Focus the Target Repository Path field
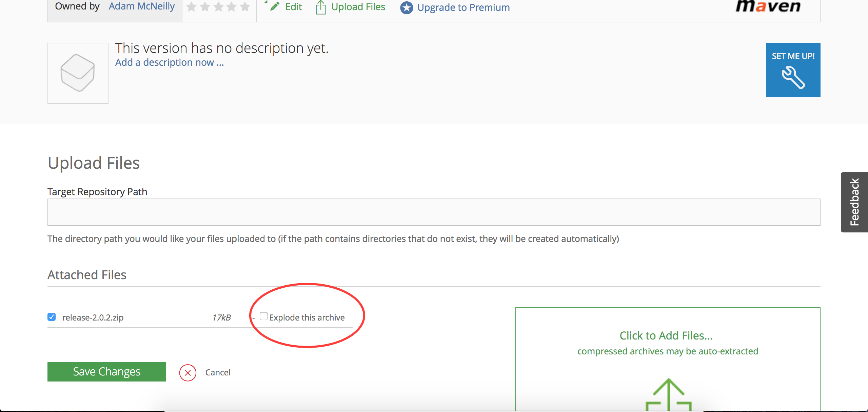Screen dimensions: 868x412 (x=434, y=212)
